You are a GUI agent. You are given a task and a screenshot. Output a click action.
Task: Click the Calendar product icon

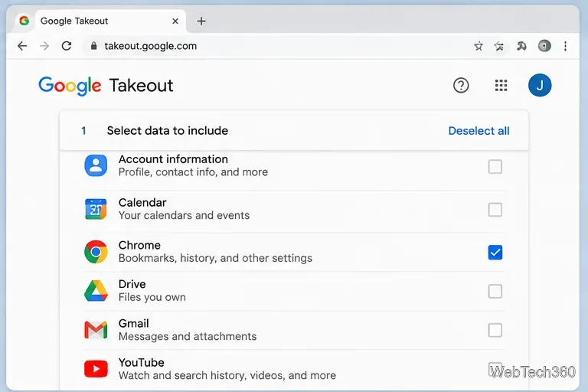[96, 209]
